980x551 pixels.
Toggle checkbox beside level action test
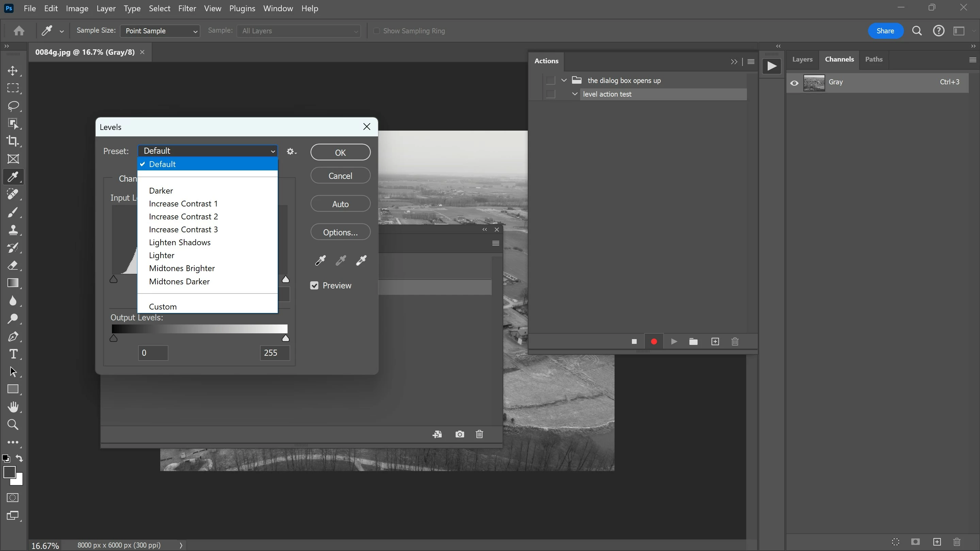550,94
